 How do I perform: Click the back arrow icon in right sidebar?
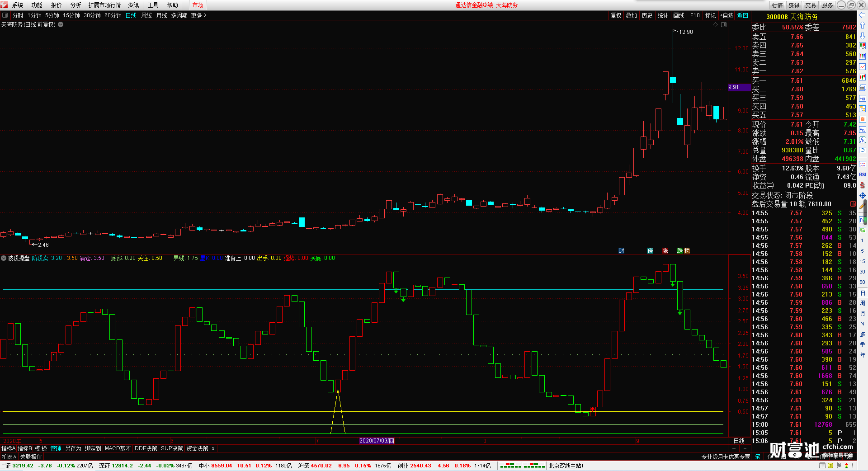(863, 14)
